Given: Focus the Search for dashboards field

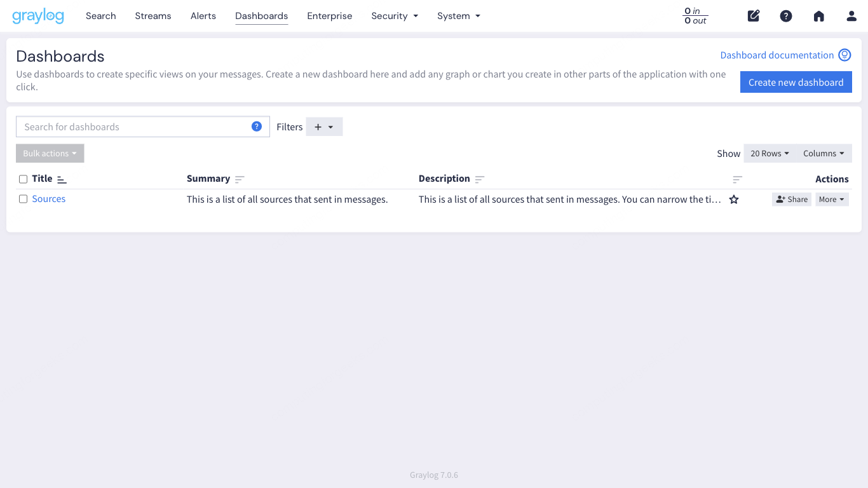Looking at the screenshot, I should coord(133,126).
